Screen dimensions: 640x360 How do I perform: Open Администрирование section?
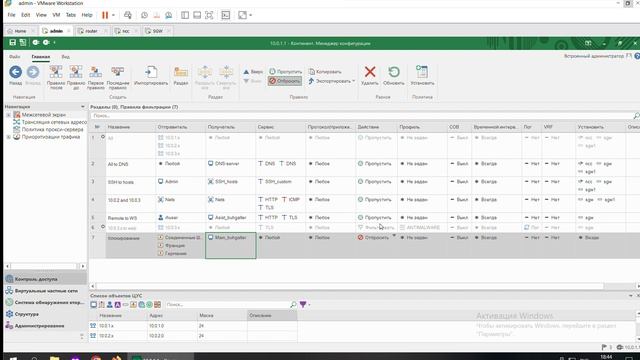tap(45, 326)
